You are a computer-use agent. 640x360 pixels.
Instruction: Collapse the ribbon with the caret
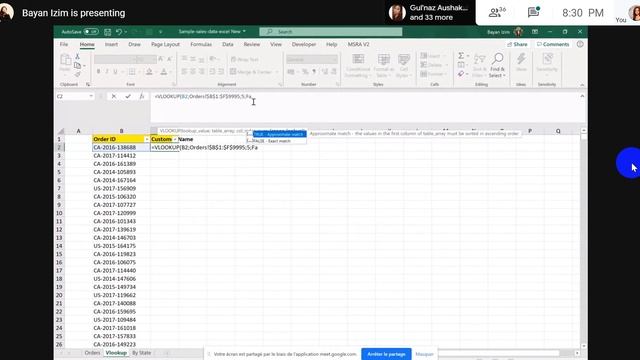pos(582,84)
